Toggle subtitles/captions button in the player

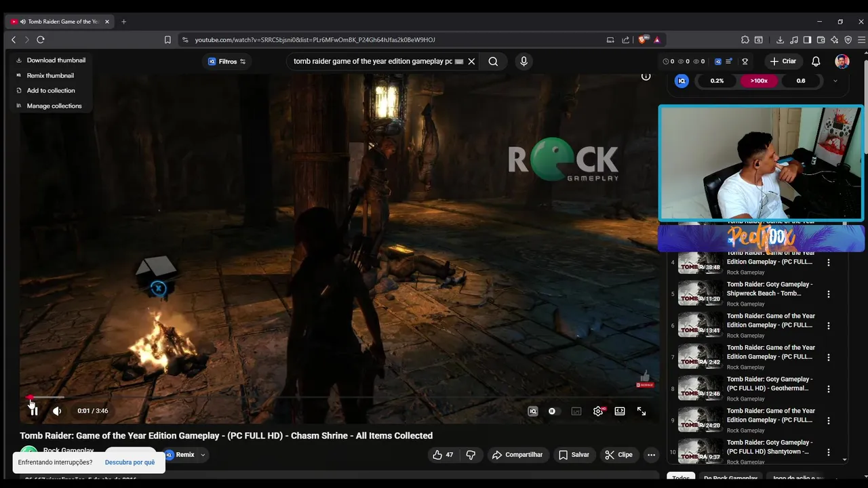pos(576,411)
